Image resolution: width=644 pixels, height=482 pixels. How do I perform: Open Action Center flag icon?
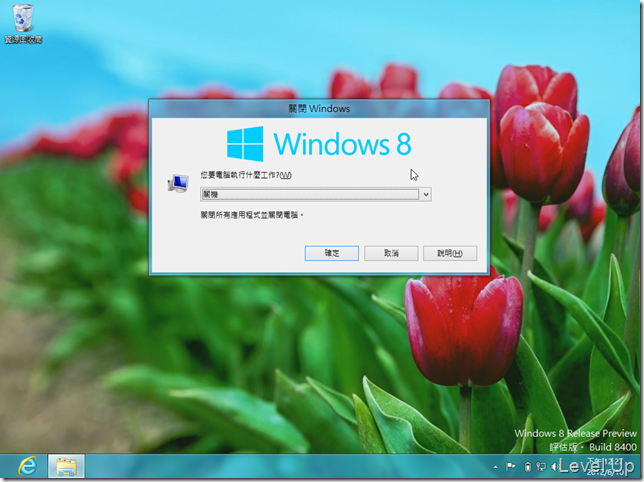coord(511,466)
